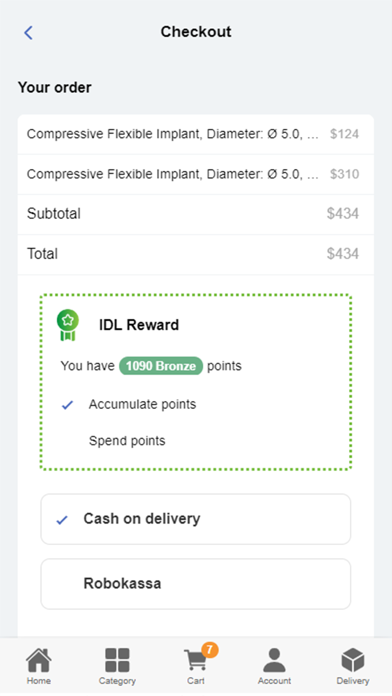This screenshot has width=392, height=696.
Task: Select Accumulate points option
Action: [x=142, y=404]
